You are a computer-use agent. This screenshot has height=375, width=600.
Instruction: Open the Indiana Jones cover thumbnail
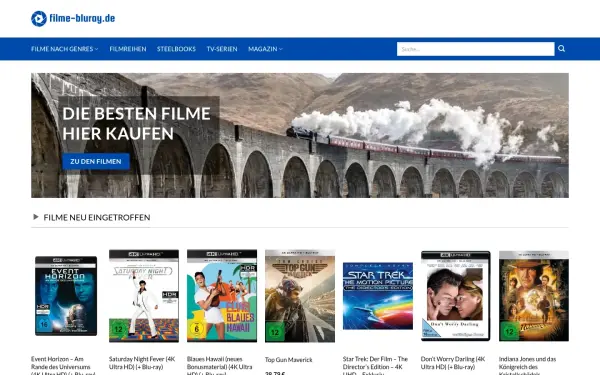coord(534,296)
